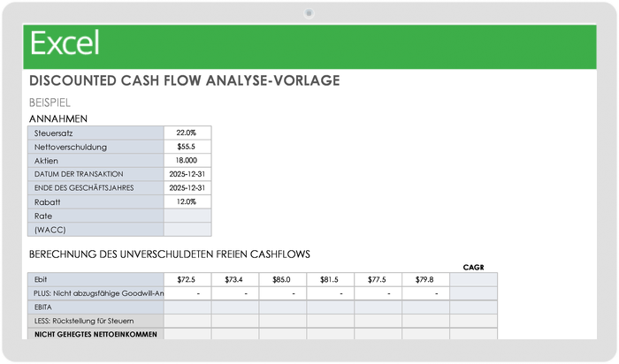619x364 pixels.
Task: Click the BERECHNUNG DES UNVERSCHULDETEN FREIEN CASHFLOWS heading
Action: point(170,254)
